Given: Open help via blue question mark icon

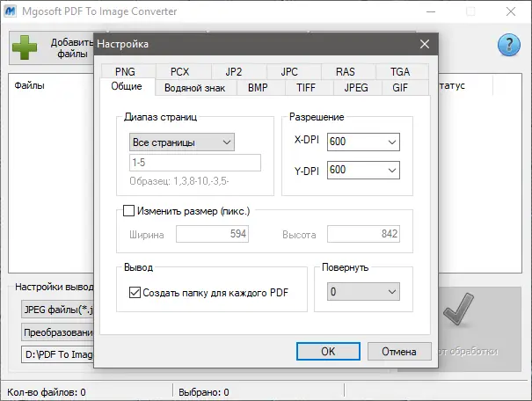Looking at the screenshot, I should pyautogui.click(x=508, y=45).
